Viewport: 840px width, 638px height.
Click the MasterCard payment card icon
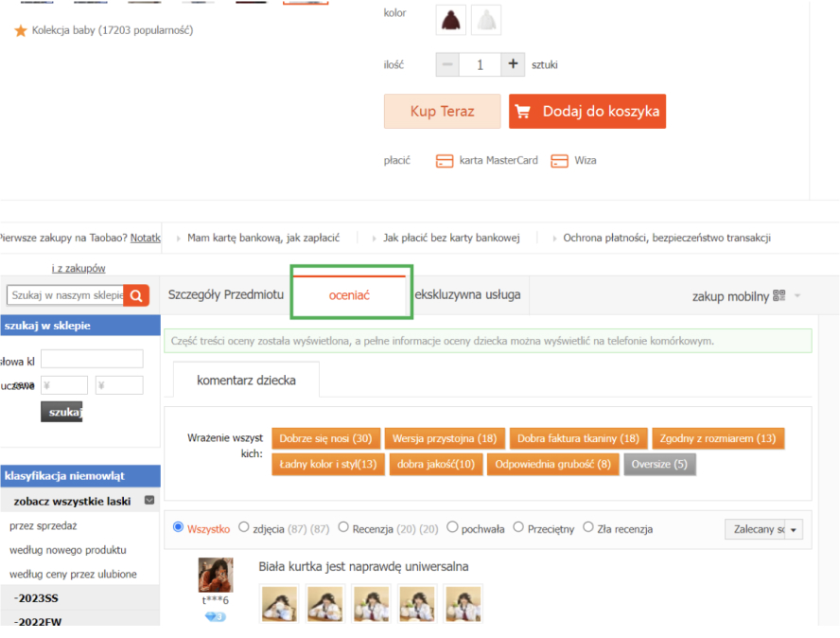click(x=445, y=161)
